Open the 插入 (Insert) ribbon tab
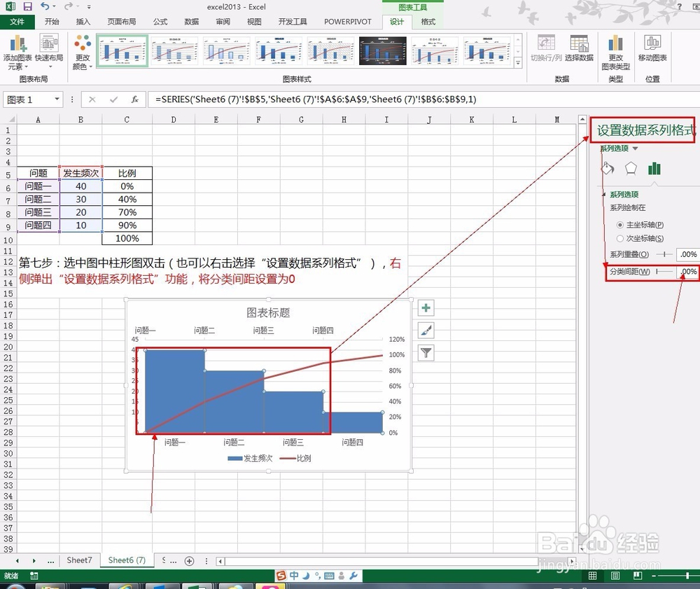 [83, 22]
